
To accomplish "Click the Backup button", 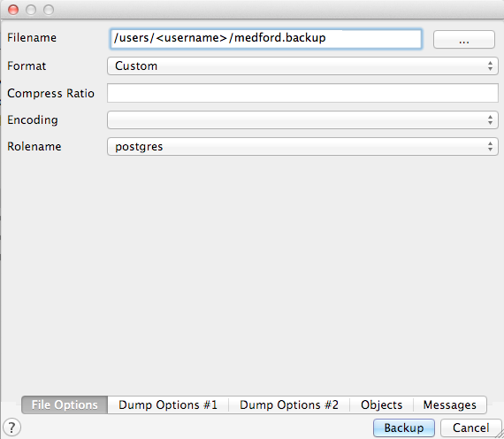I will pos(404,428).
